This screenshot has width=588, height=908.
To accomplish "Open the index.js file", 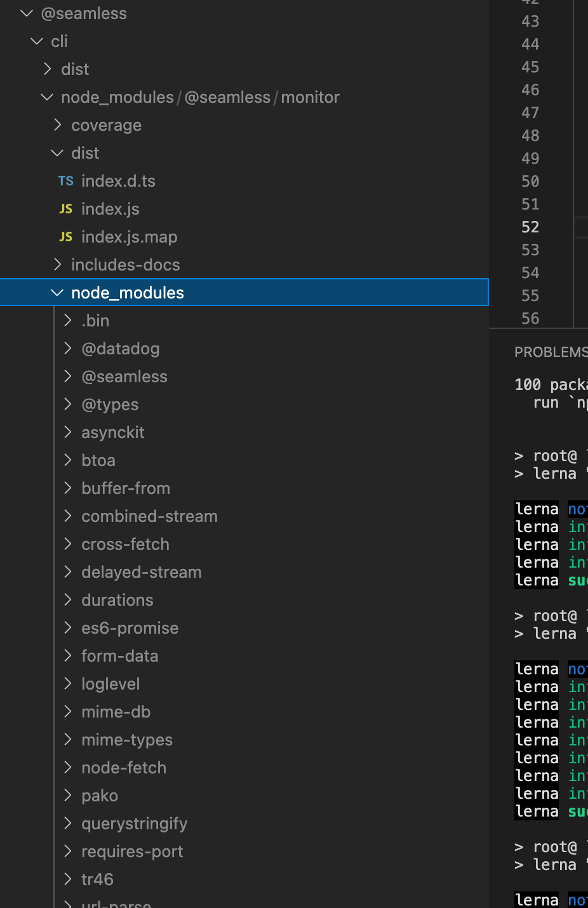I will [110, 209].
